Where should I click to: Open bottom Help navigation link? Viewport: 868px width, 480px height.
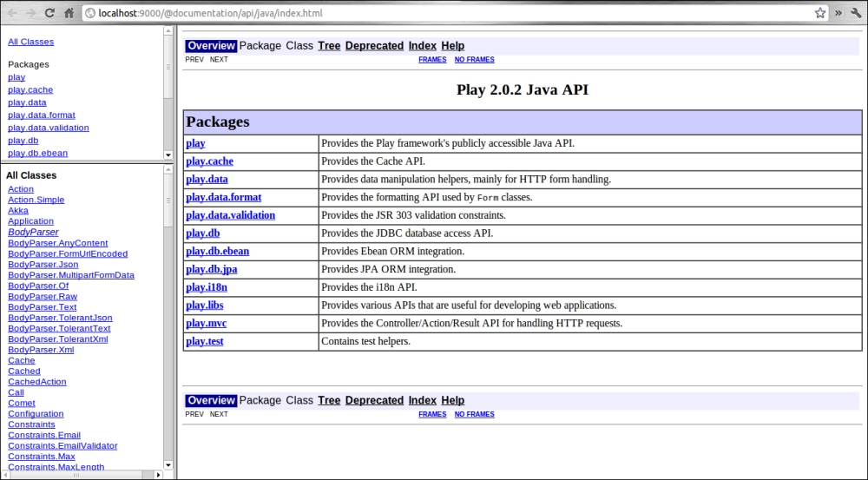453,400
